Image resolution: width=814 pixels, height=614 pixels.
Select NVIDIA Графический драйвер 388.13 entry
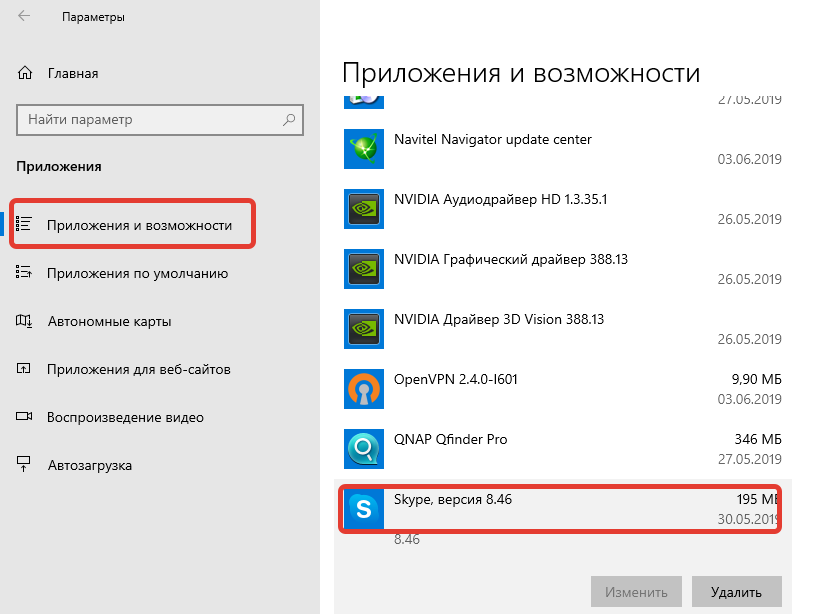pyautogui.click(x=563, y=269)
